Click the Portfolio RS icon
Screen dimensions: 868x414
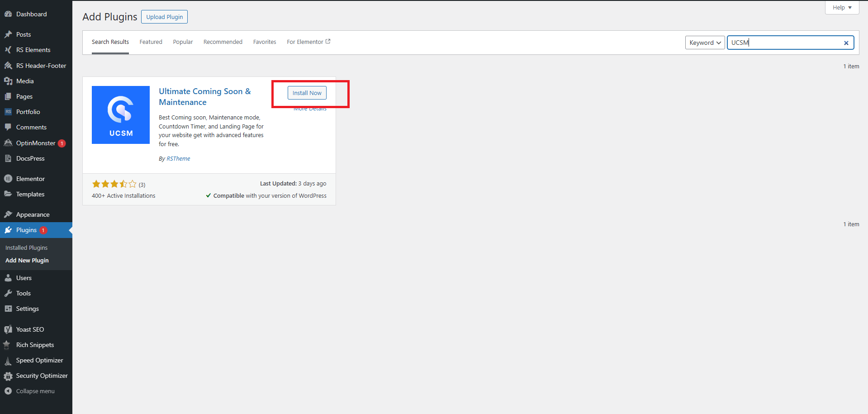tap(8, 112)
